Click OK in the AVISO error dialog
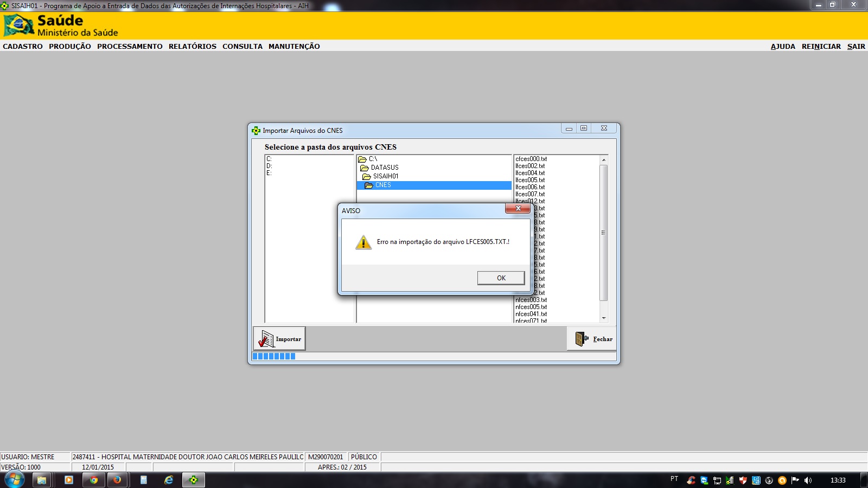 501,278
